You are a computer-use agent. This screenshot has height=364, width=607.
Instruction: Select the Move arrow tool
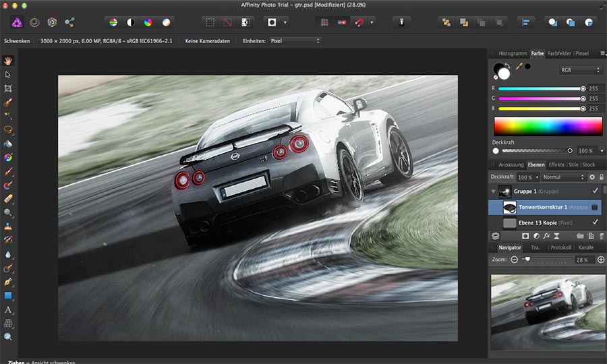click(7, 75)
